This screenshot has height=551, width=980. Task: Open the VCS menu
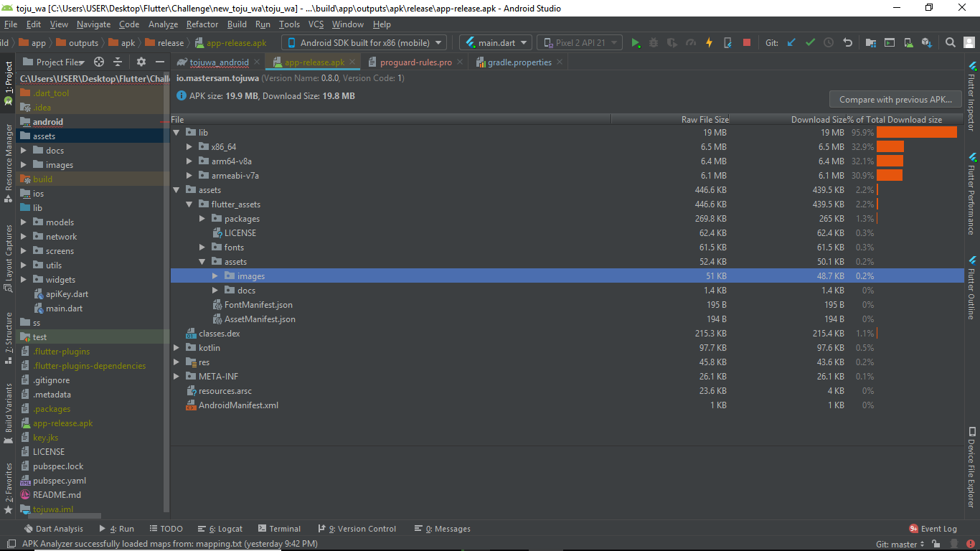tap(316, 24)
